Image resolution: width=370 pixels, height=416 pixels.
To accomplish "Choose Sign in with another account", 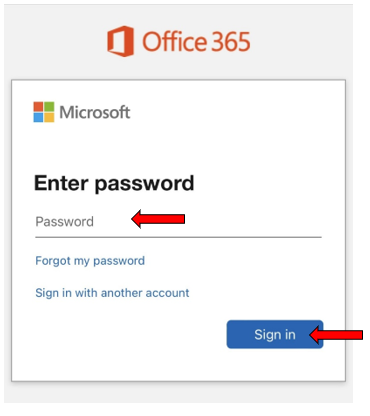I will (112, 293).
